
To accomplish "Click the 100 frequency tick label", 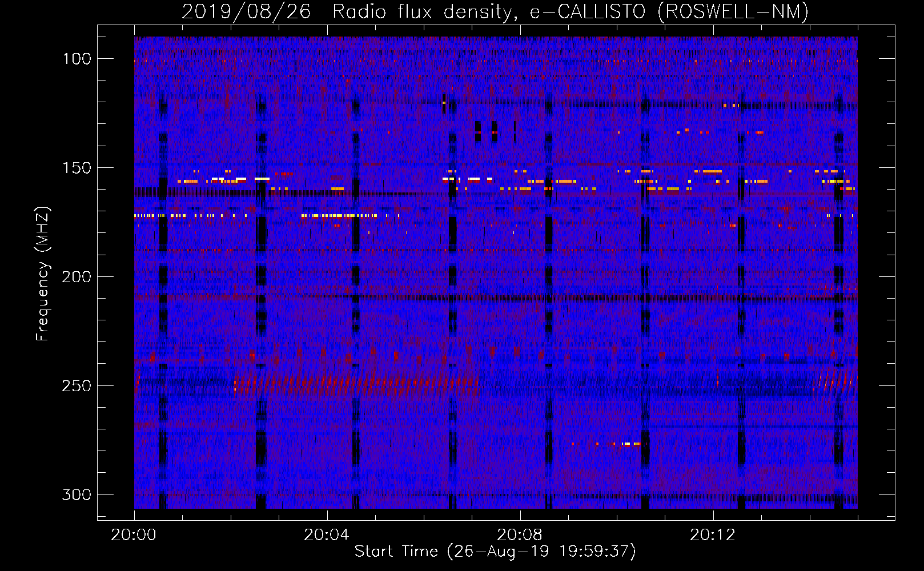I will point(77,59).
